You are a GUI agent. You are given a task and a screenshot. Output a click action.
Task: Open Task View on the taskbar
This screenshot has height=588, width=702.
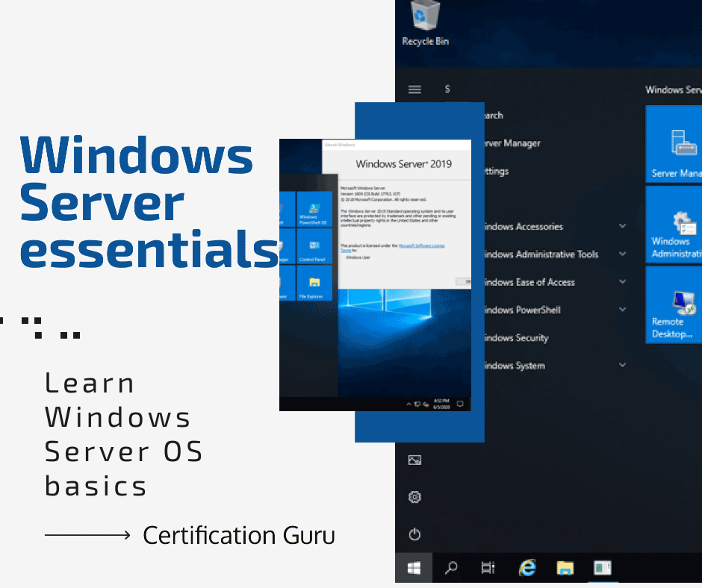click(x=488, y=568)
